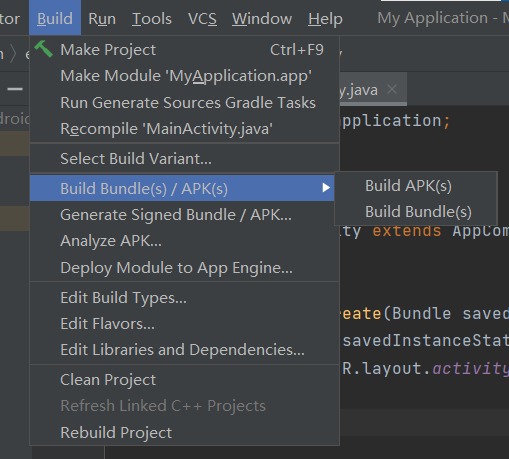Open Generate Signed Bundle / APK
This screenshot has width=509, height=459.
coord(185,215)
